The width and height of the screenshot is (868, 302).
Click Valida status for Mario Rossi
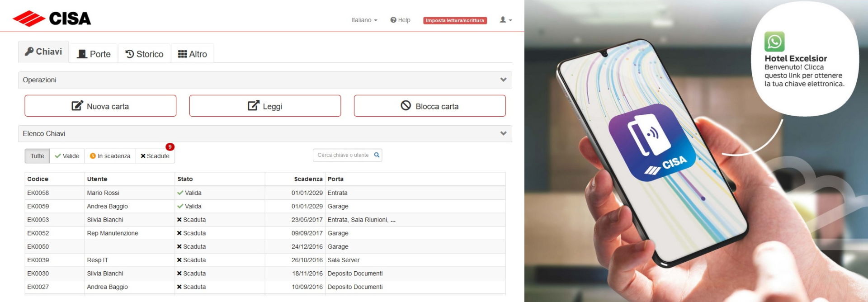point(189,193)
